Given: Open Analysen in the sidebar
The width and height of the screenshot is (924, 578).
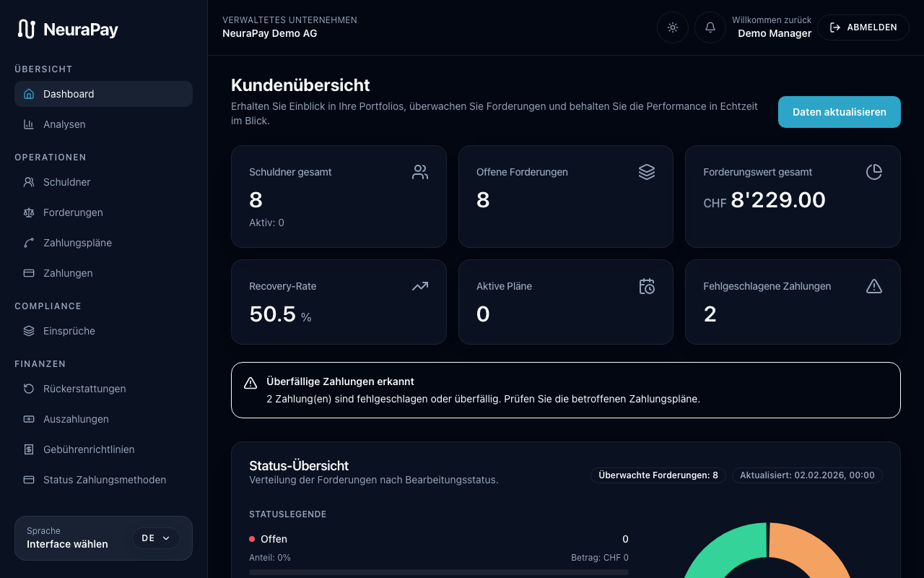Looking at the screenshot, I should point(103,124).
